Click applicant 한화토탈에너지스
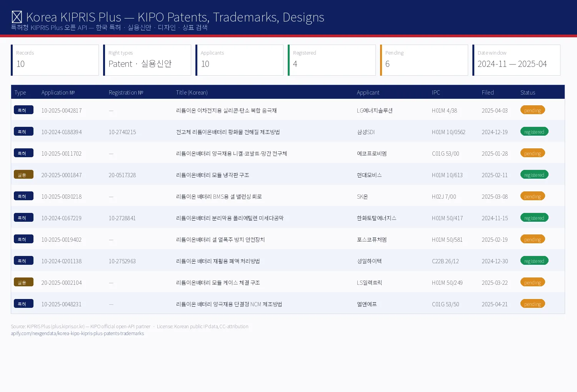Image resolution: width=577 pixels, height=392 pixels. (x=377, y=218)
